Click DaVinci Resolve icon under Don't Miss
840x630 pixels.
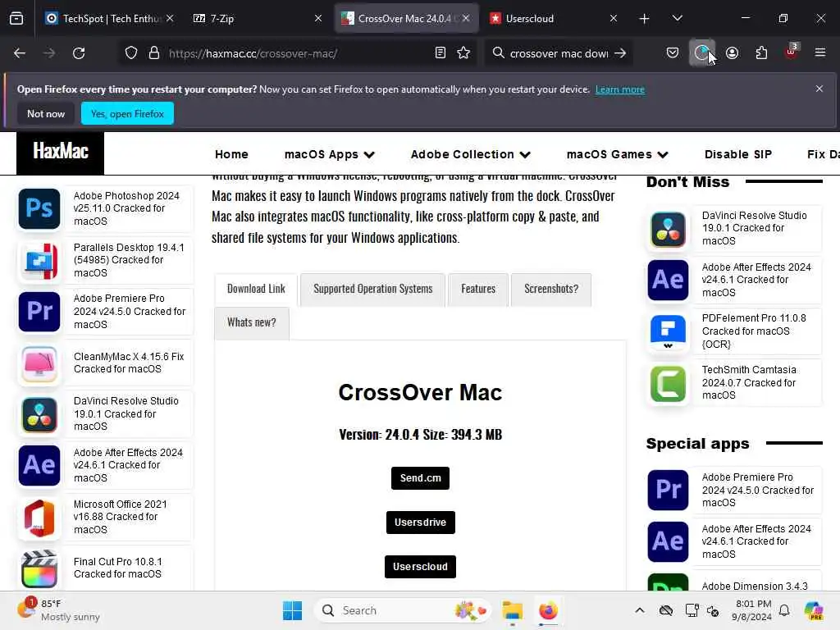[668, 230]
